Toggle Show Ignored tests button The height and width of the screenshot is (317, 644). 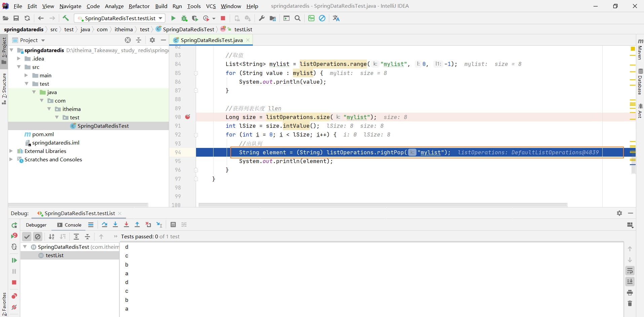(x=38, y=237)
